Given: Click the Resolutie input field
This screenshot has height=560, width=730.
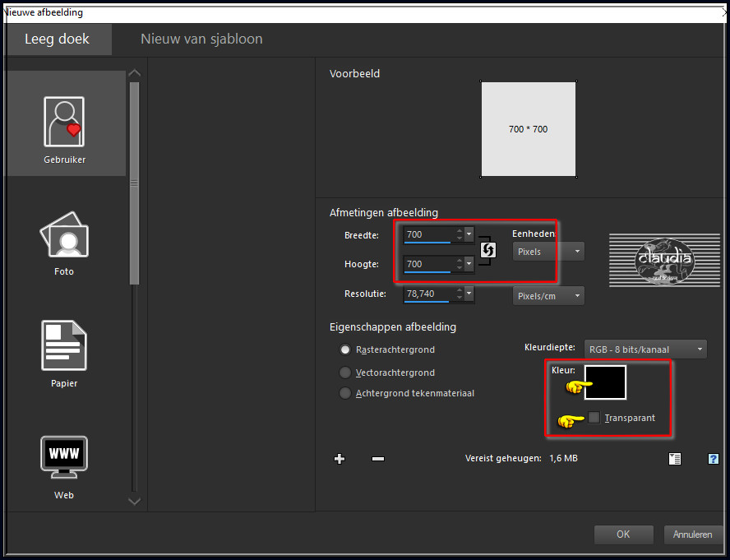Looking at the screenshot, I should tap(429, 294).
